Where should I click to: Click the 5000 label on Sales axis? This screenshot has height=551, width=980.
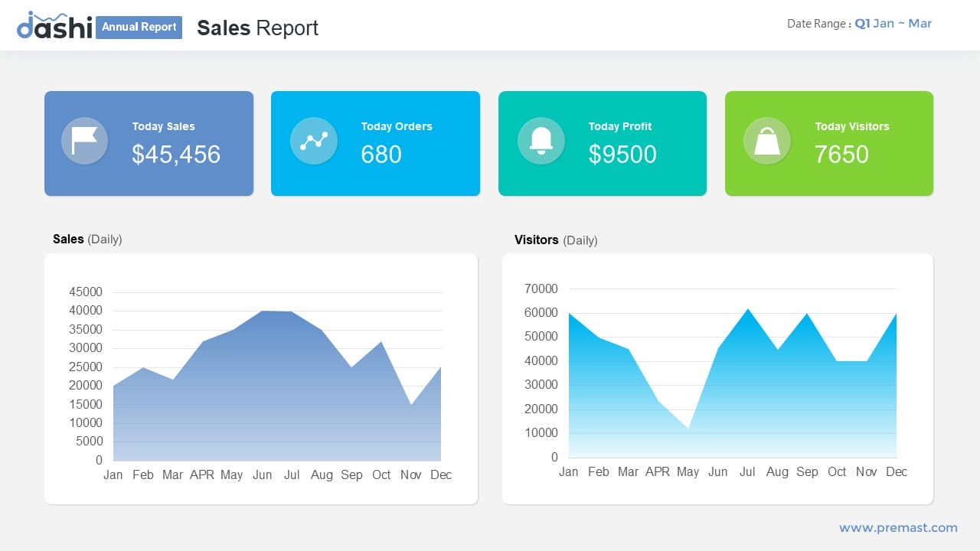[x=89, y=441]
